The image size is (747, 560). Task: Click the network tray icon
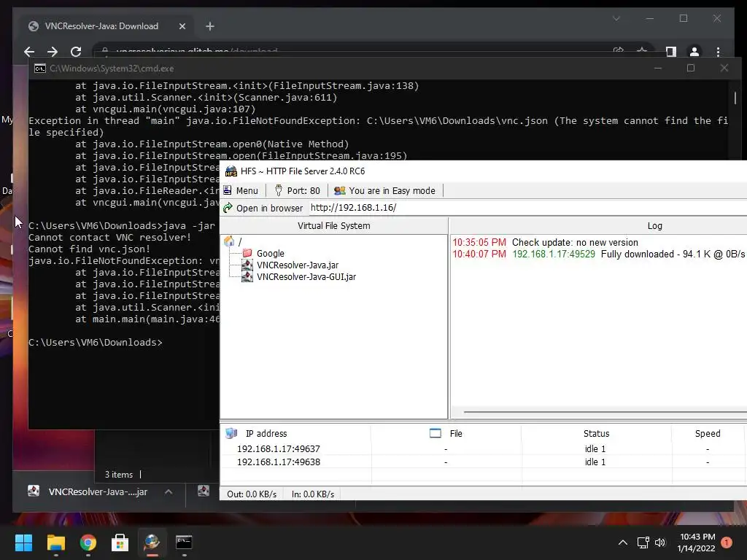(643, 542)
